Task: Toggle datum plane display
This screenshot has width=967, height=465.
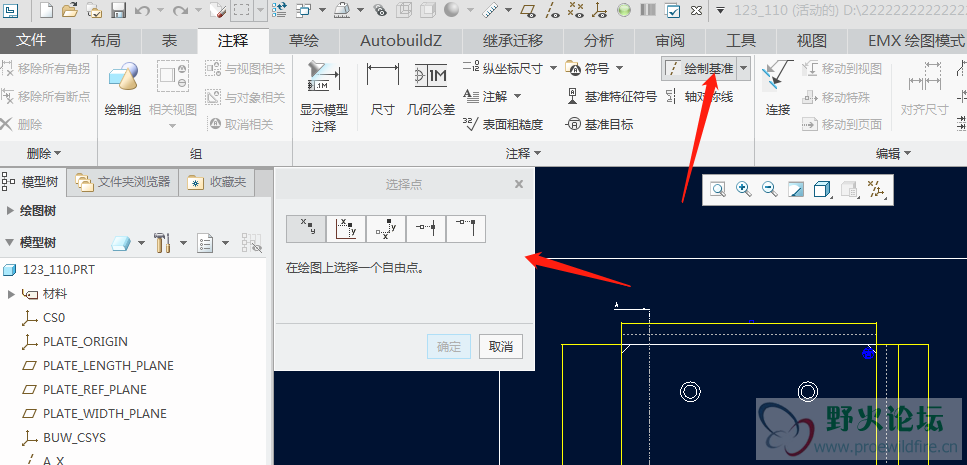Action: (x=529, y=10)
